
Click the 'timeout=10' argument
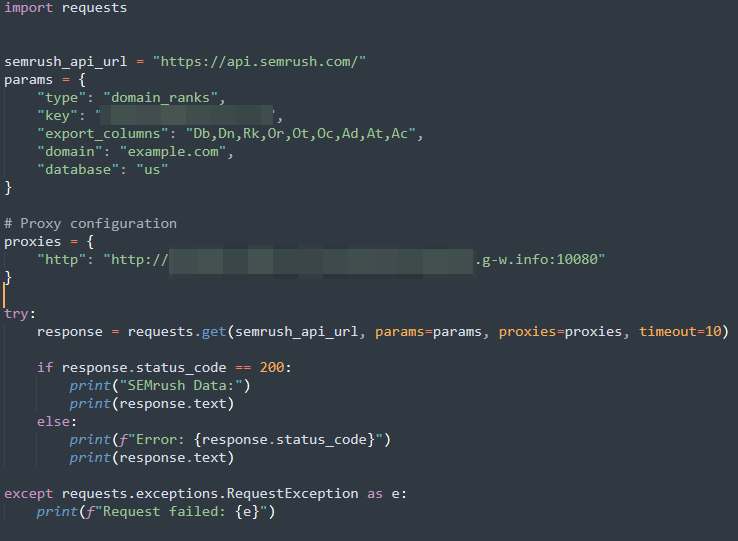680,331
